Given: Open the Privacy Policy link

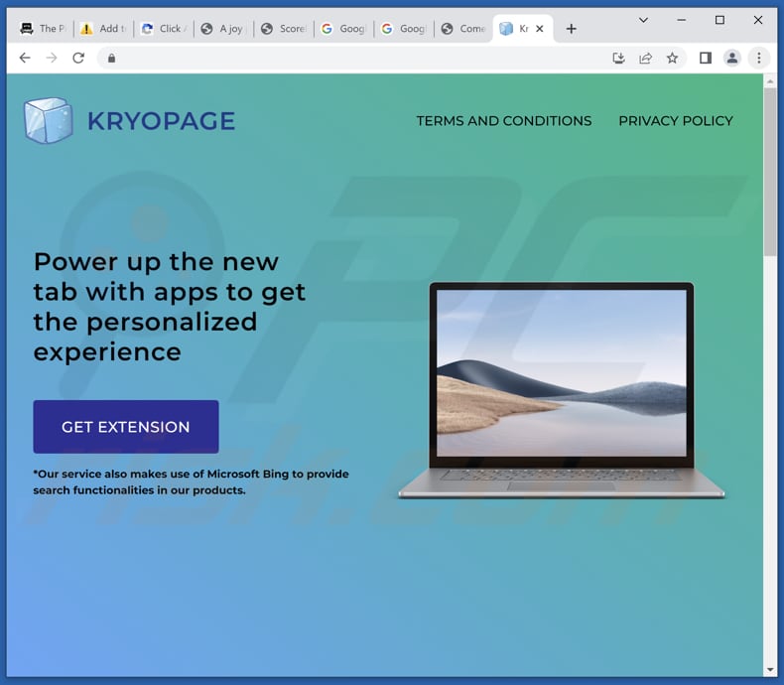Looking at the screenshot, I should (x=676, y=121).
